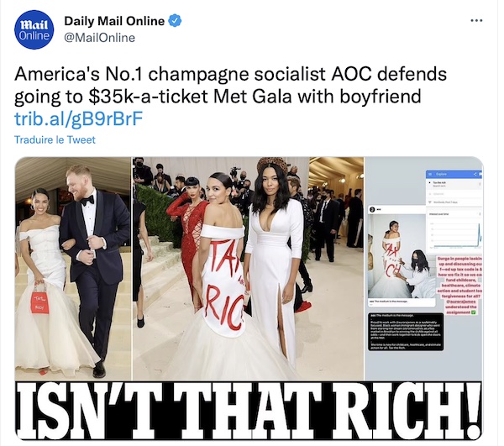Click the tweet text about champagne socialist AOC

pyautogui.click(x=230, y=85)
